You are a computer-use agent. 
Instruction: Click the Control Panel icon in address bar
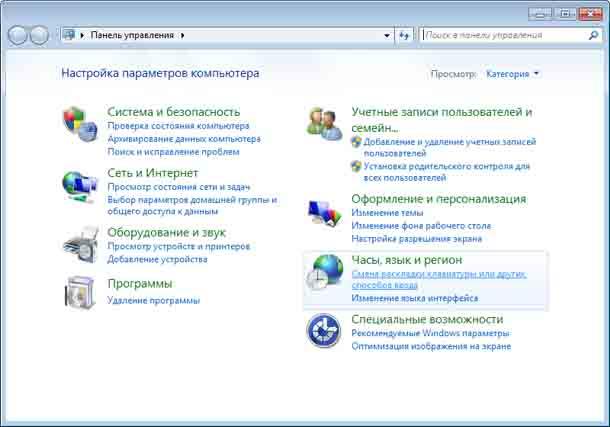(69, 35)
